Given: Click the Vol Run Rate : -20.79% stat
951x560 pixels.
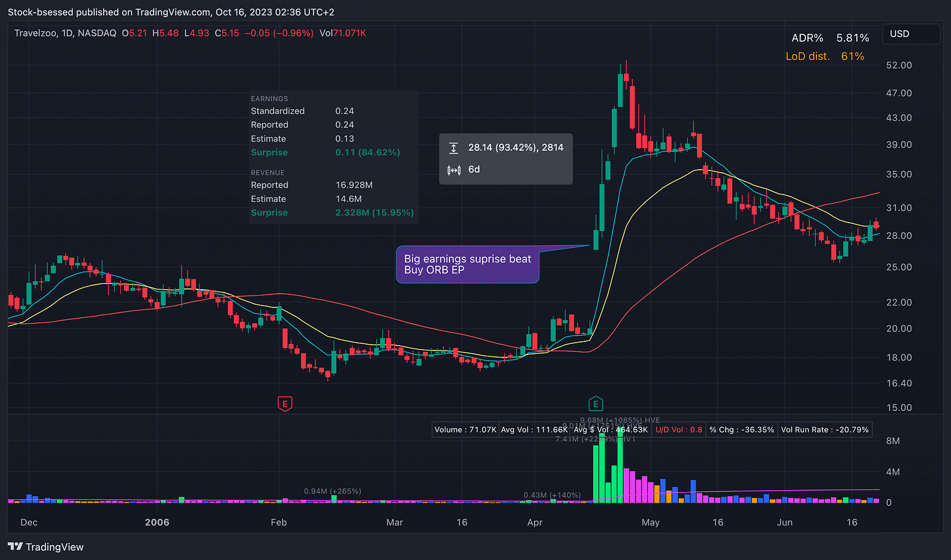Looking at the screenshot, I should pos(825,429).
